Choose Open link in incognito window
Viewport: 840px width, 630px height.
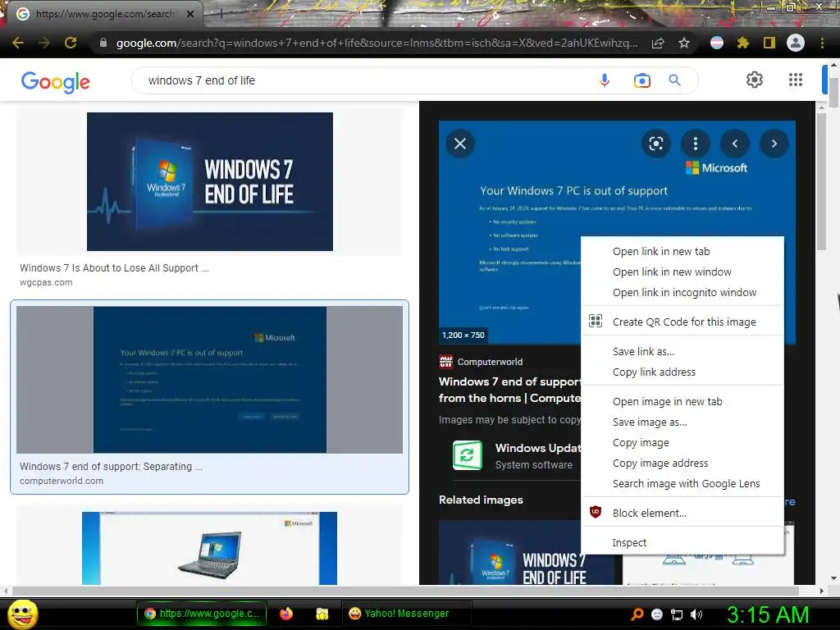point(682,293)
